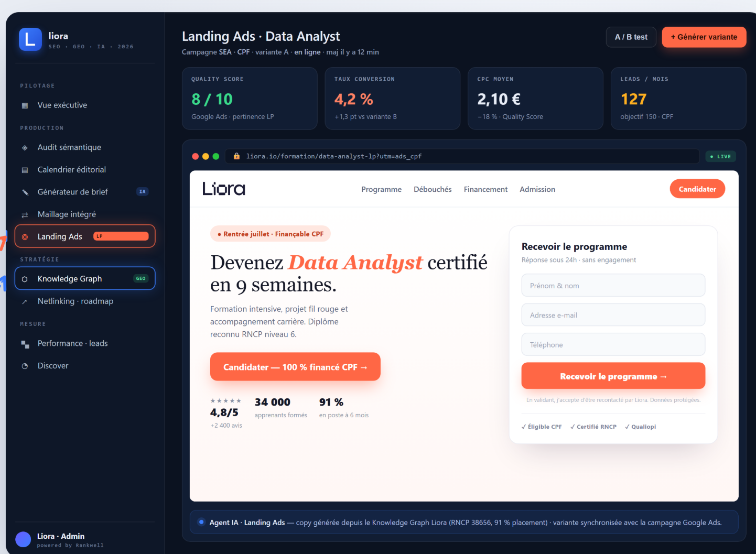Viewport: 756px width, 554px height.
Task: Click the Qualiopi checkmark label
Action: (641, 427)
